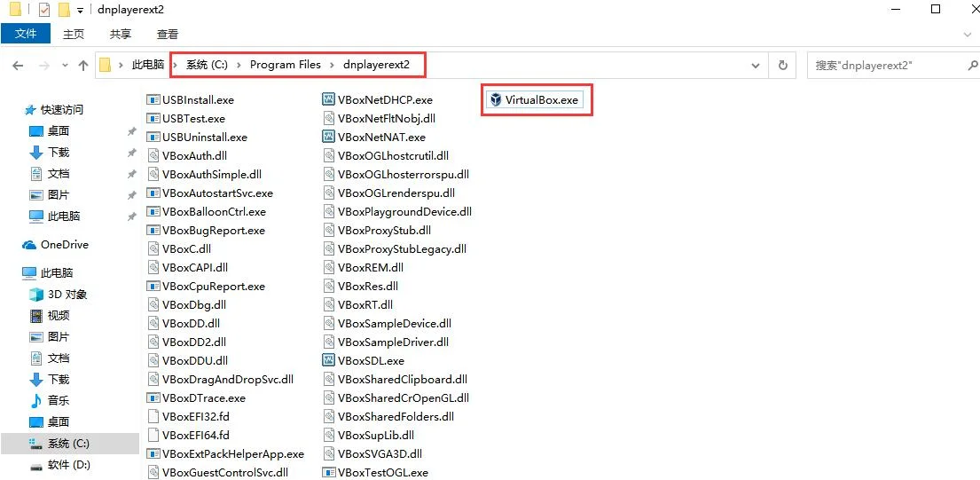Select VBoxExtPackHelperApp.exe file icon

click(x=153, y=453)
